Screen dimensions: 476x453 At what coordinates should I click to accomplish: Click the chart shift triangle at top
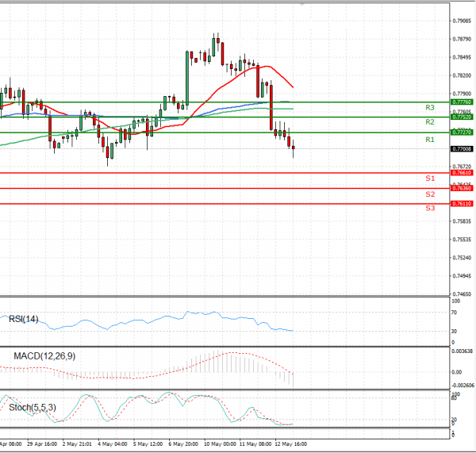click(x=301, y=4)
